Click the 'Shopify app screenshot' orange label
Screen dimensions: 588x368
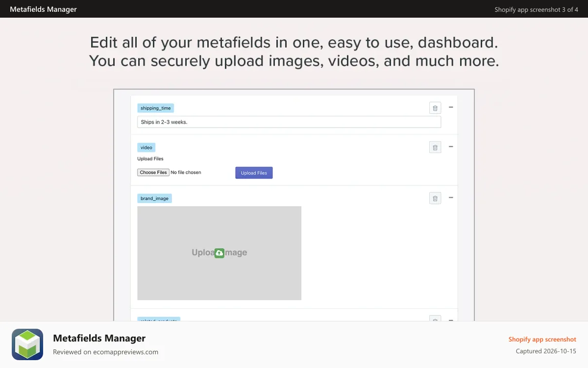(542, 339)
